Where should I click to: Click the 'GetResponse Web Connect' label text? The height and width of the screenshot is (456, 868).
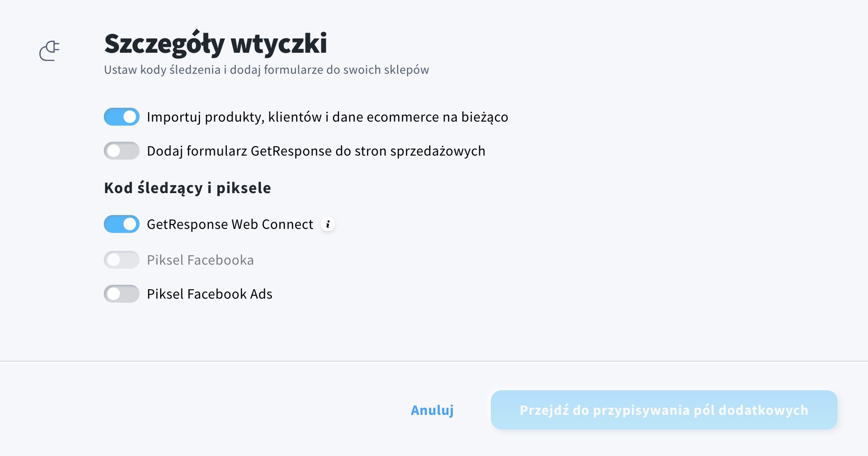click(230, 224)
